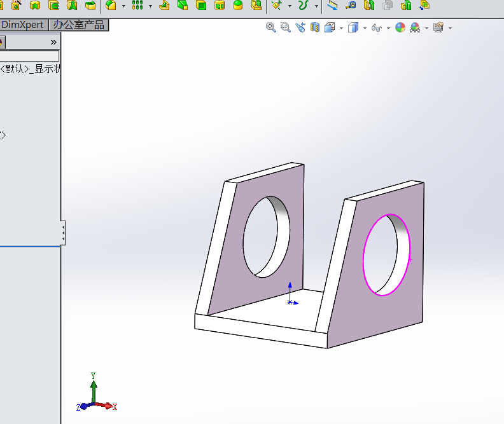The height and width of the screenshot is (424, 504).
Task: Select the Dome tool
Action: (x=238, y=5)
